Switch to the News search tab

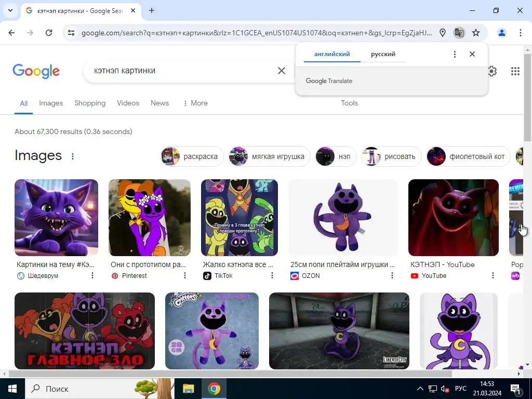(x=159, y=103)
